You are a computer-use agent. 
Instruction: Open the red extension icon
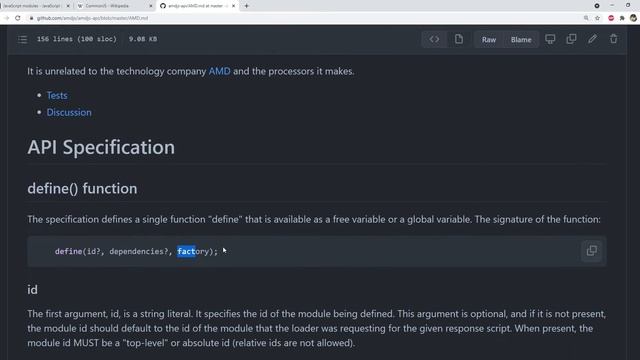(x=611, y=18)
